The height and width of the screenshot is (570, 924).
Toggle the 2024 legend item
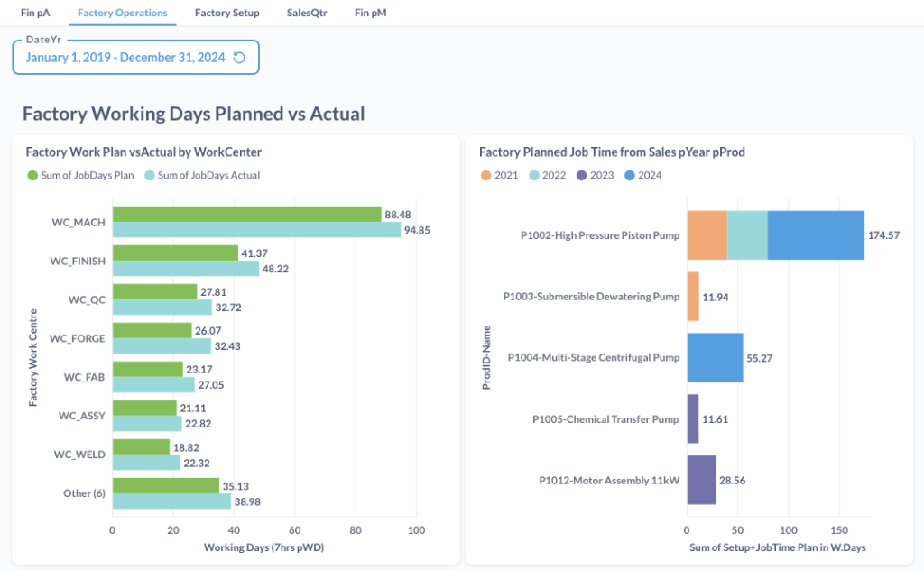642,175
